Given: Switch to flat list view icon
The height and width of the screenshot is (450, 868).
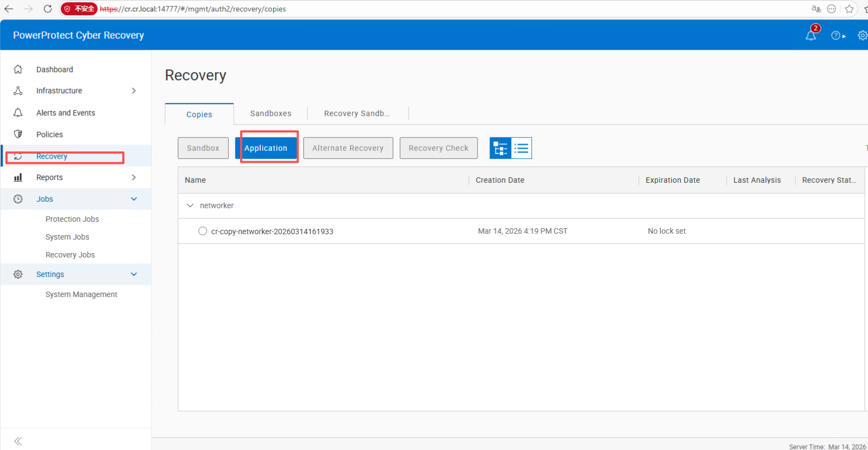Looking at the screenshot, I should pos(521,148).
